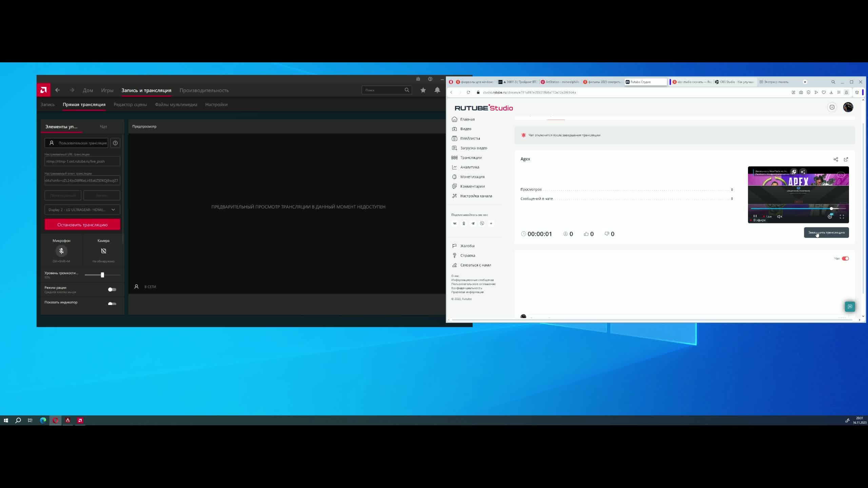Click Остановить трансляцию button
The height and width of the screenshot is (488, 868).
[x=82, y=225]
